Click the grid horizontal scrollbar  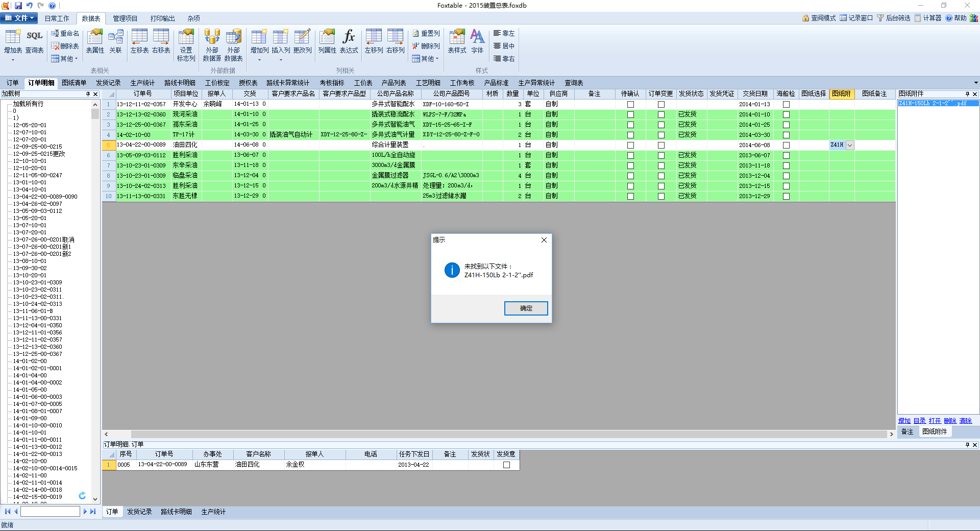coord(499,434)
